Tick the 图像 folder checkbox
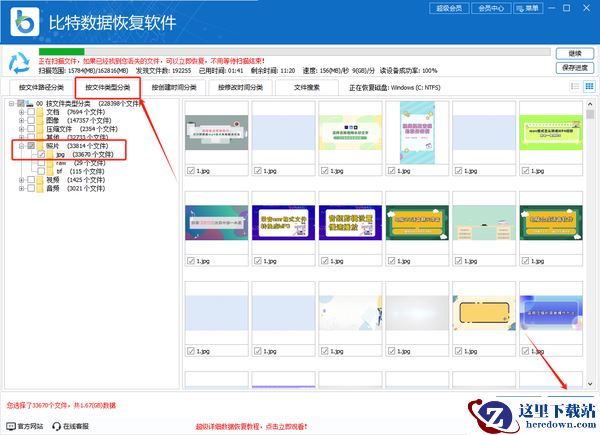 coord(31,120)
